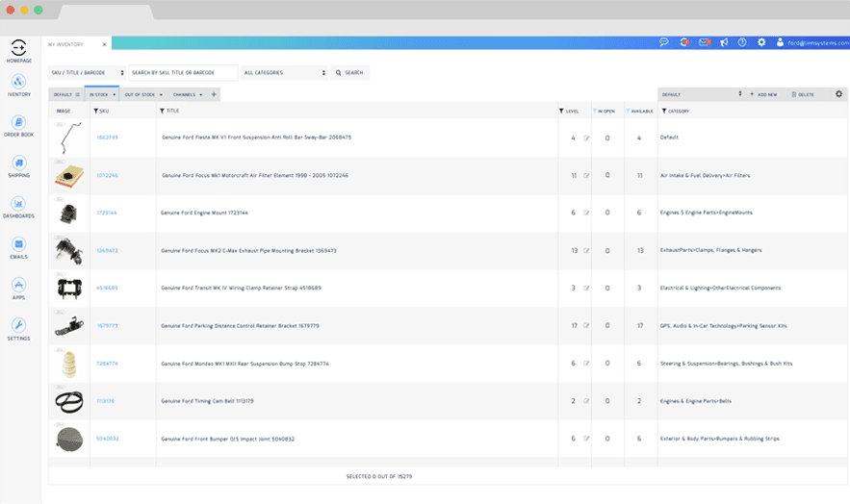Expand the SKU / Title / Barcode dropdown

click(87, 73)
